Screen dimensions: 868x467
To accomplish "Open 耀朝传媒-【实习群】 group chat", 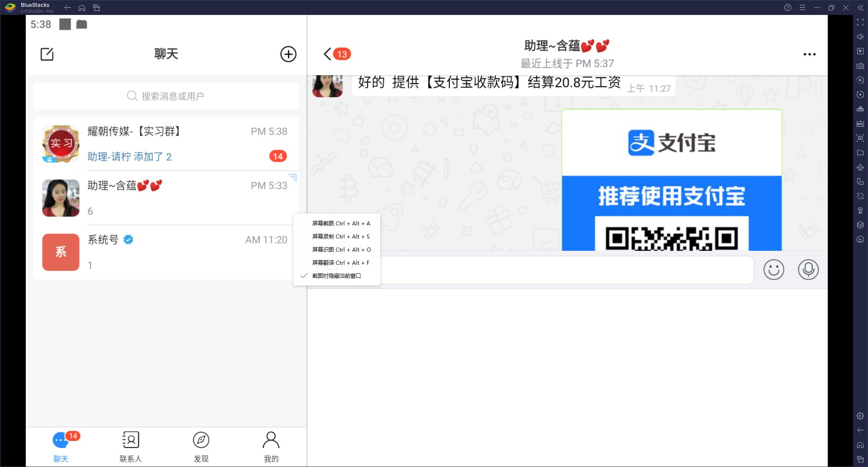I will click(166, 144).
